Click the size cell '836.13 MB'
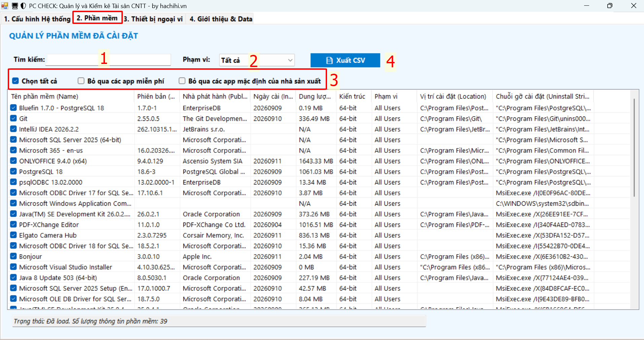Viewport: 644px width, 340px height. pyautogui.click(x=314, y=235)
